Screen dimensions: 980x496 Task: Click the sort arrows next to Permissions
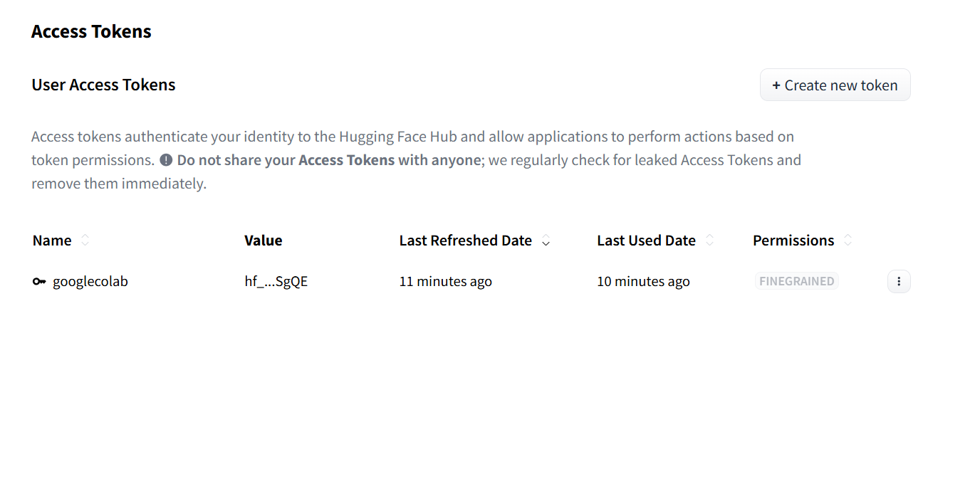click(848, 241)
